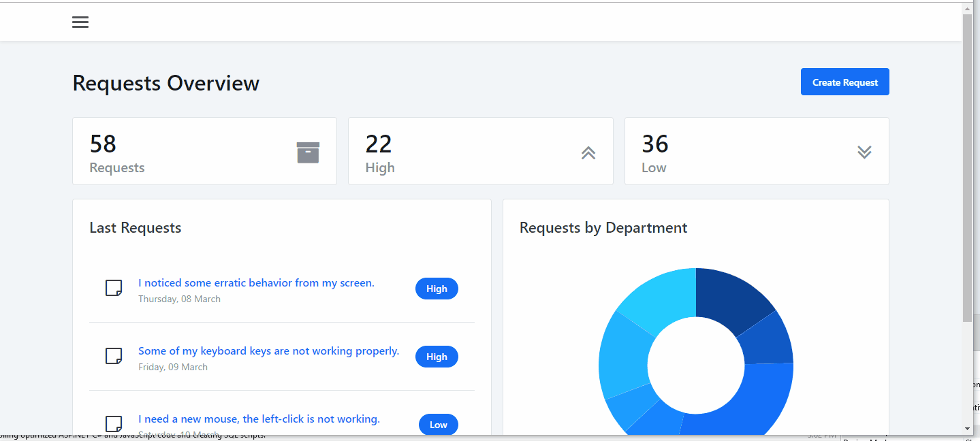This screenshot has width=980, height=441.
Task: Open the hamburger navigation menu
Action: pyautogui.click(x=80, y=21)
